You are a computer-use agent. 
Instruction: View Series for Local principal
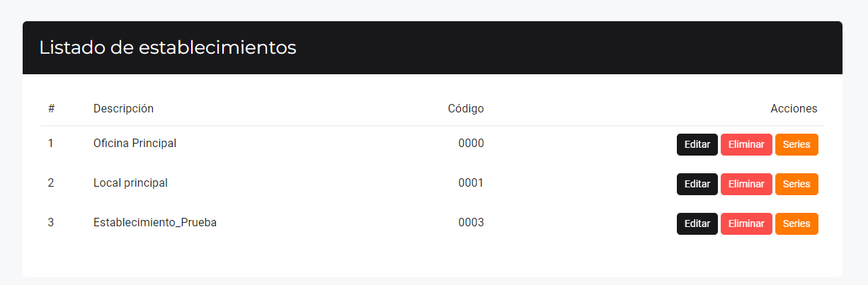point(796,184)
